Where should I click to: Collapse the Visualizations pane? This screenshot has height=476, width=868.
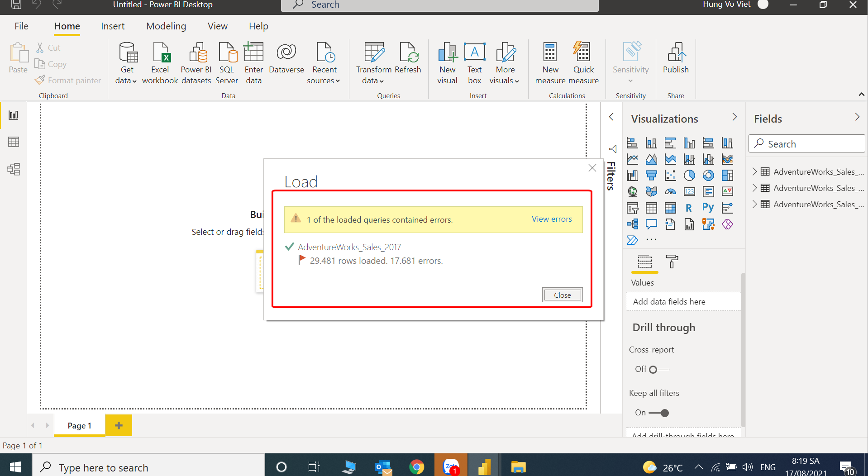734,117
